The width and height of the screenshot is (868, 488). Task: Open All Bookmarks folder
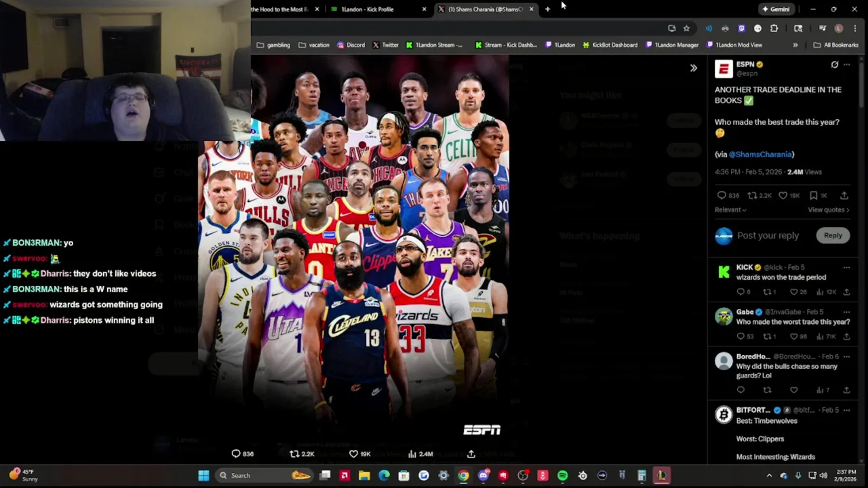836,45
